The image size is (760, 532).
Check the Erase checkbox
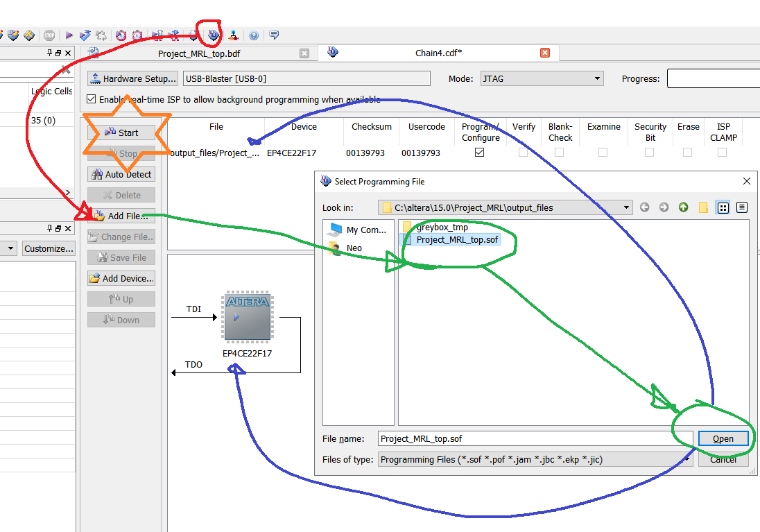[x=687, y=153]
